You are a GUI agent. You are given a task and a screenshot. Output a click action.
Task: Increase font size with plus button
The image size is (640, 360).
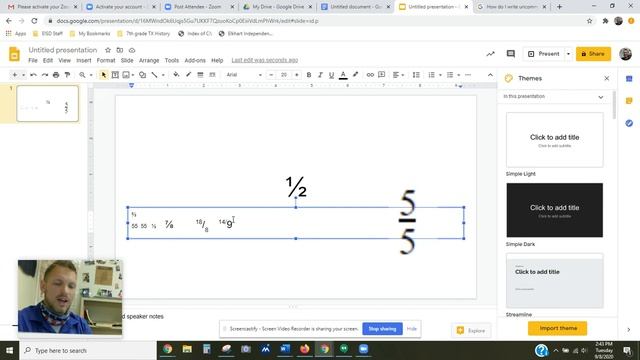point(297,75)
